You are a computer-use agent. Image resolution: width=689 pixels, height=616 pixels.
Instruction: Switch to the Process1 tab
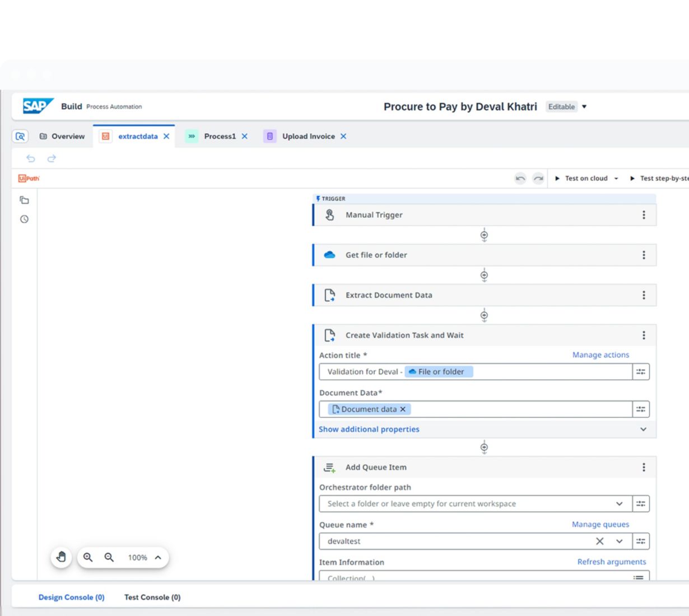(x=220, y=136)
